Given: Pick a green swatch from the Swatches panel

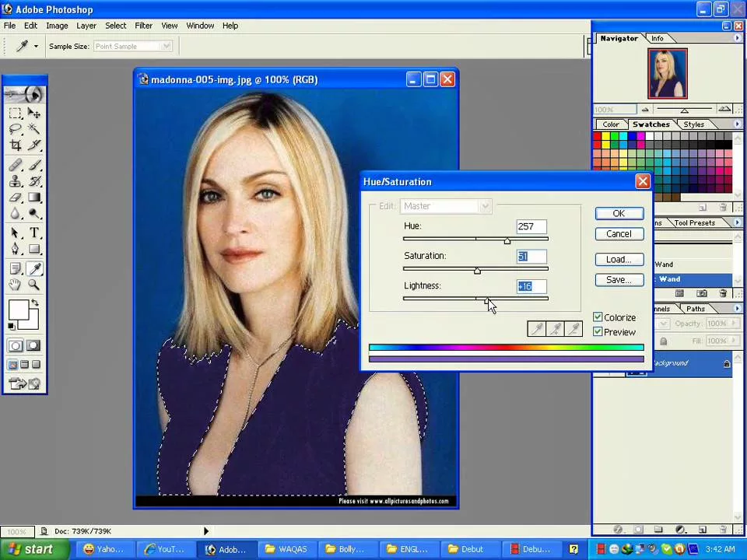Looking at the screenshot, I should pos(615,137).
